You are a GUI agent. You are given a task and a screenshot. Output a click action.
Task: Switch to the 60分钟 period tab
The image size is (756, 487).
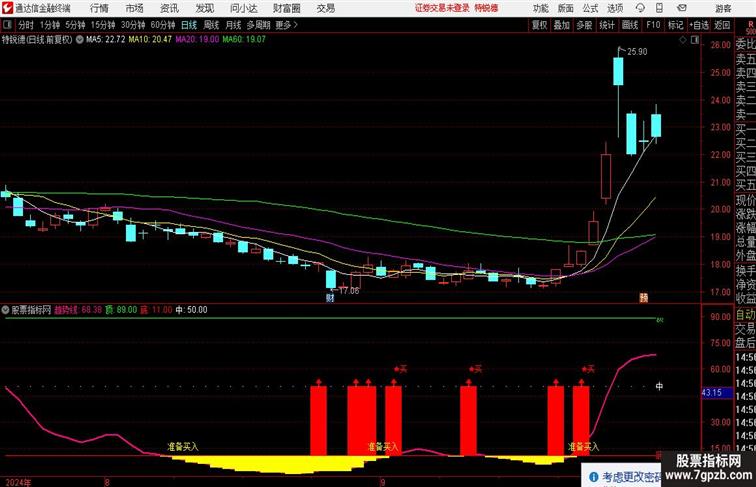pyautogui.click(x=163, y=25)
